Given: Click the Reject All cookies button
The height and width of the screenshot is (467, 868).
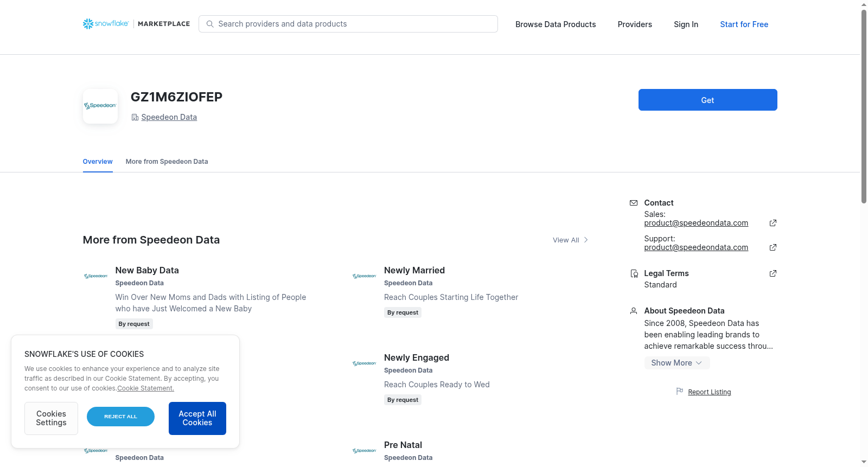Looking at the screenshot, I should point(120,417).
